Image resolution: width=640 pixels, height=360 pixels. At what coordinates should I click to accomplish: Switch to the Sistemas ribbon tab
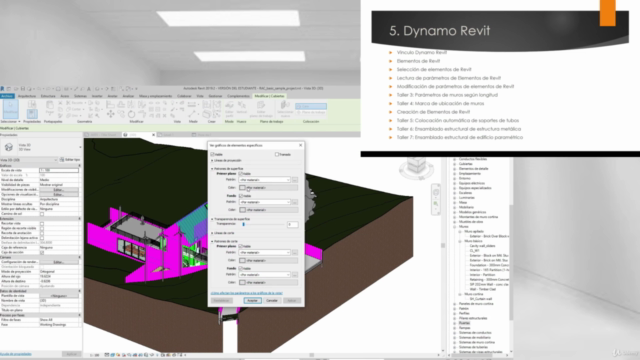pos(80,96)
